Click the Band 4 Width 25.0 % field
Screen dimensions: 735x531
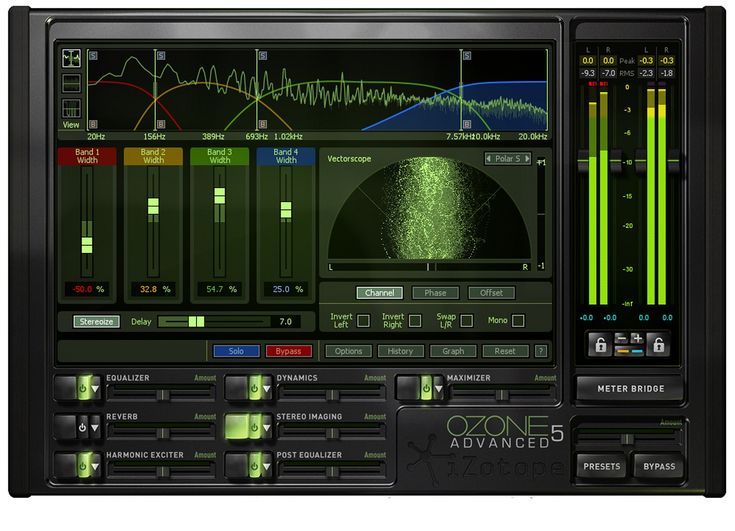point(286,289)
